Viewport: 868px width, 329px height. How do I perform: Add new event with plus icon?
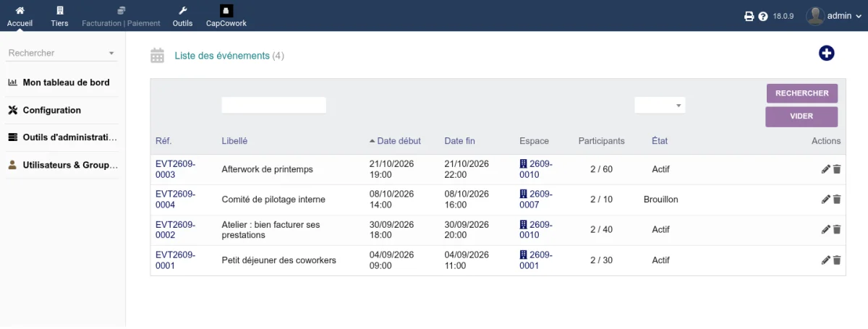[827, 53]
